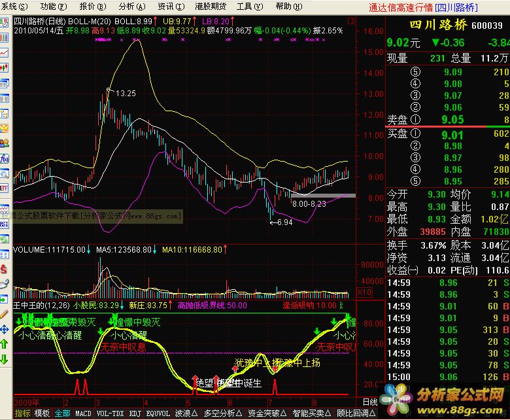Open the cascaded windows report icon
Screen dimensions: 510x420
(x=4, y=83)
